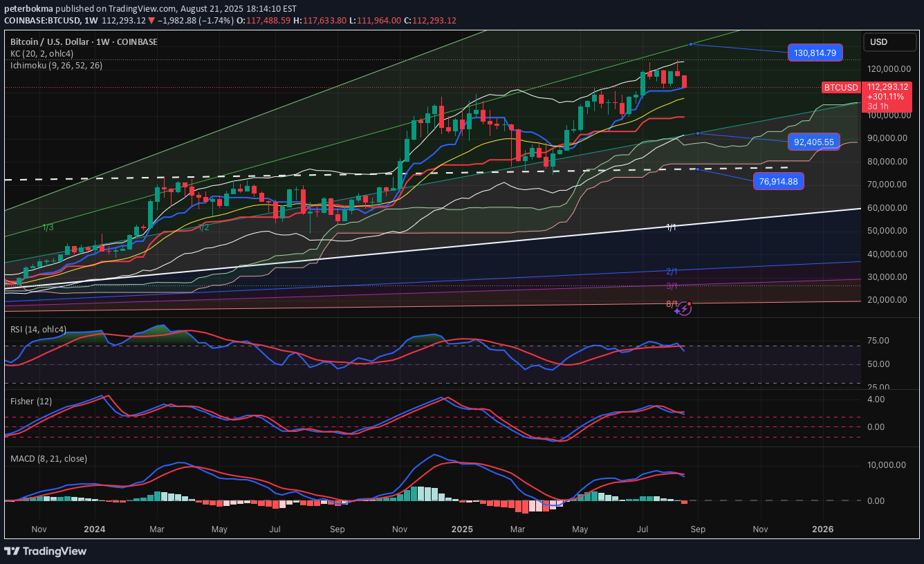The height and width of the screenshot is (564, 924).
Task: Click the blue endpoint dot of the 92,405.55 line
Action: (x=698, y=133)
